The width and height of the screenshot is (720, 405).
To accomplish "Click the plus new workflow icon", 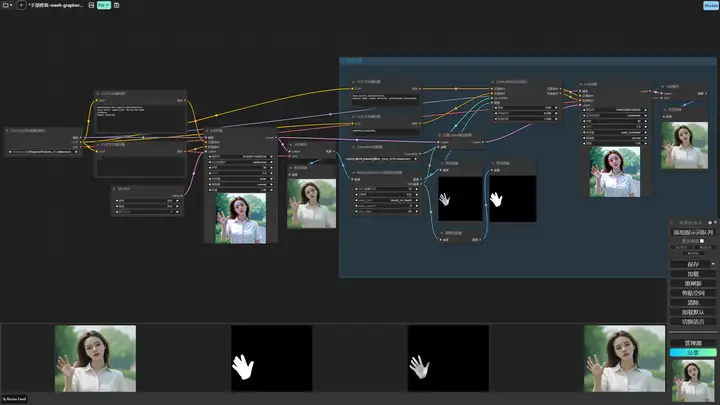I will click(x=21, y=5).
